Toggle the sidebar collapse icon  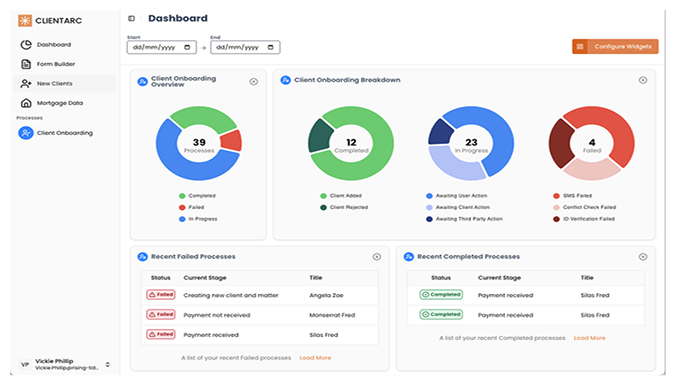[131, 18]
